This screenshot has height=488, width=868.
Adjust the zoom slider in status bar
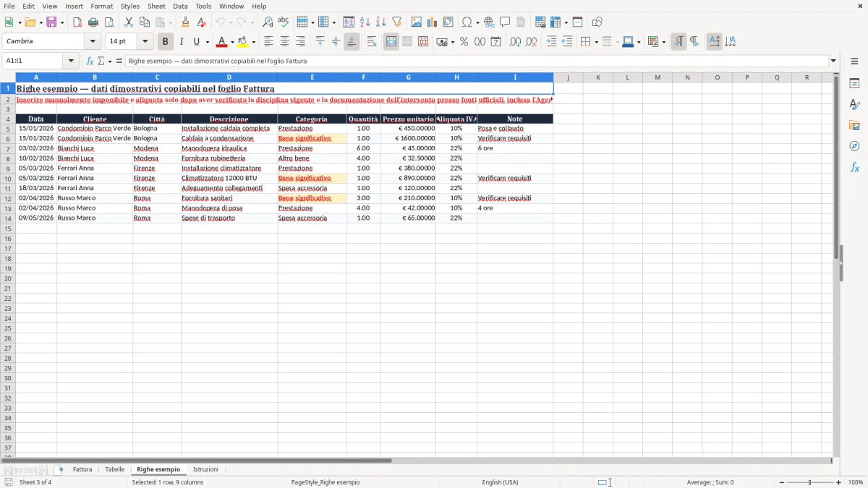(x=809, y=482)
